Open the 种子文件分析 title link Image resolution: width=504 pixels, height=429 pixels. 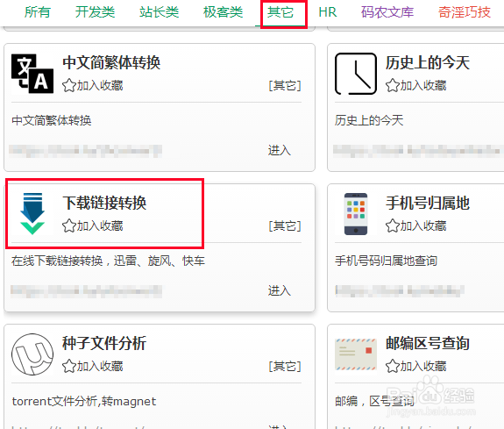[x=104, y=343]
